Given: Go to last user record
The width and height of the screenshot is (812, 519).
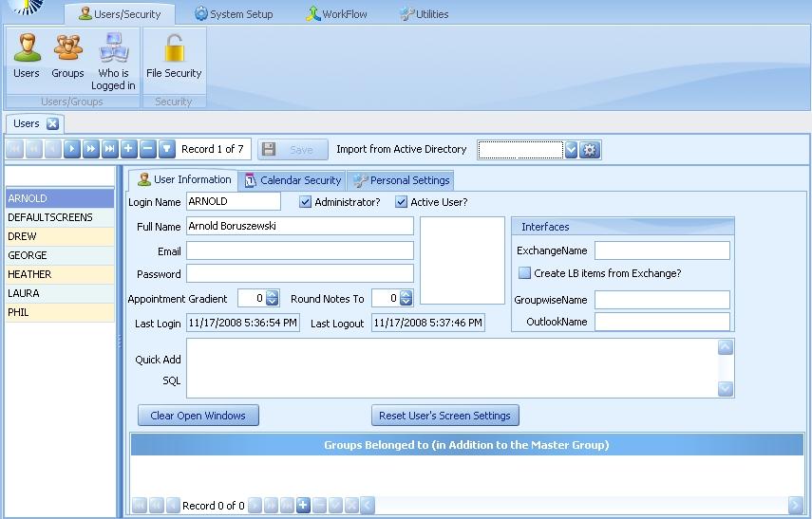Looking at the screenshot, I should tap(110, 149).
